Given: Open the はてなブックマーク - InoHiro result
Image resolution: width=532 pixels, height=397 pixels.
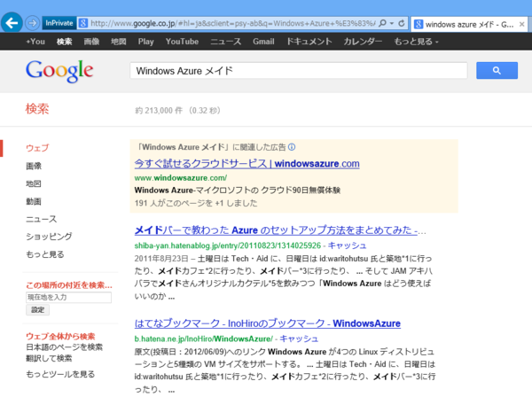Looking at the screenshot, I should coord(268,323).
